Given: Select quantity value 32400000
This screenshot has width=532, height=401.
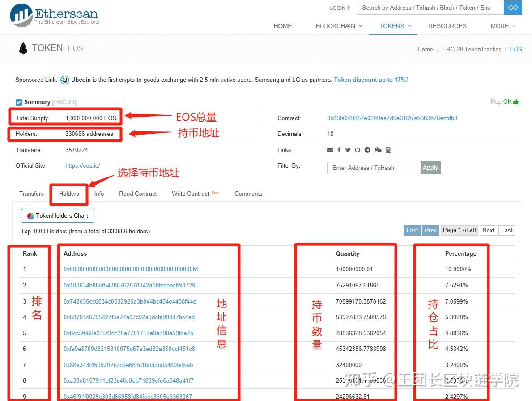Looking at the screenshot, I should 349,365.
